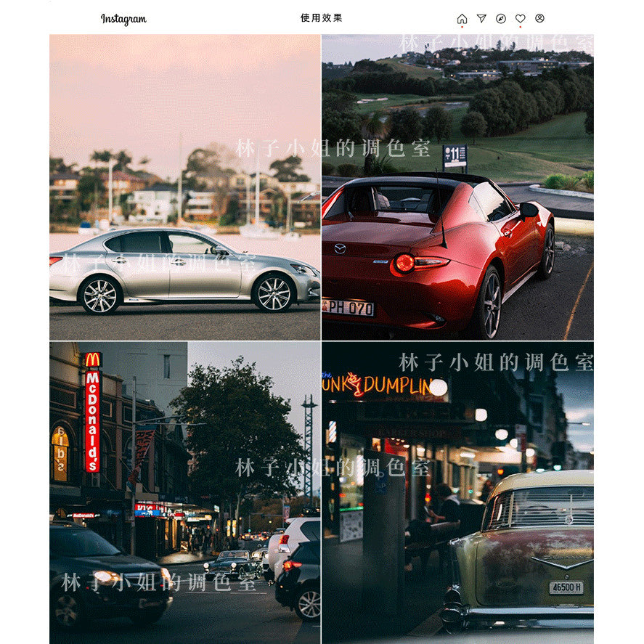
Task: Click the Instagram logo
Action: (x=123, y=19)
